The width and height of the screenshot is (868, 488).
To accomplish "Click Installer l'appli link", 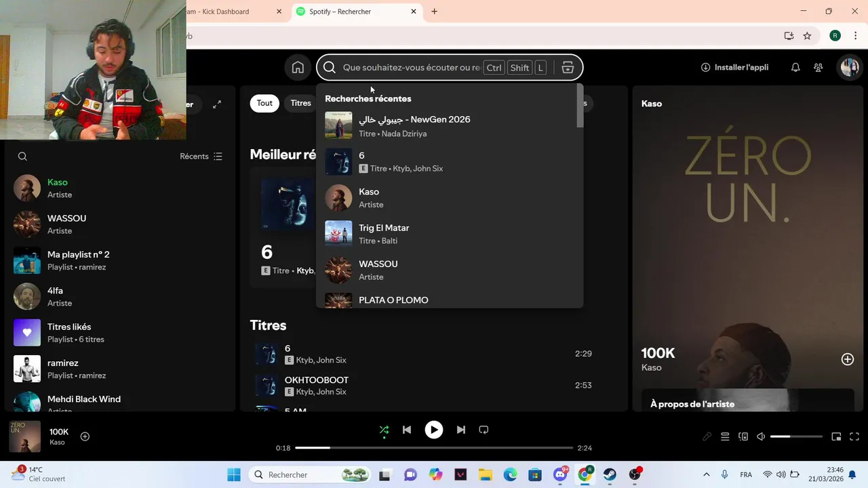I will 734,67.
